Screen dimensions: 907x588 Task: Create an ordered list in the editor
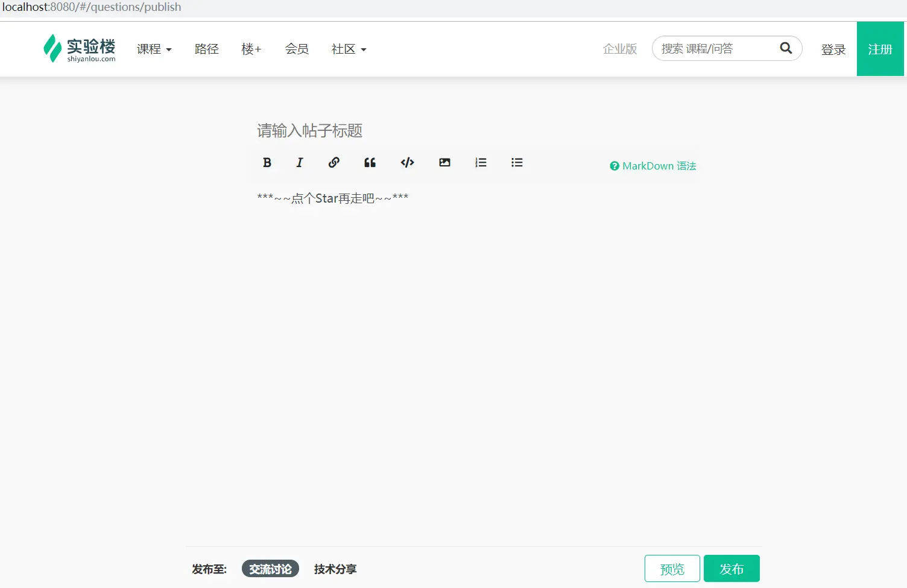481,162
